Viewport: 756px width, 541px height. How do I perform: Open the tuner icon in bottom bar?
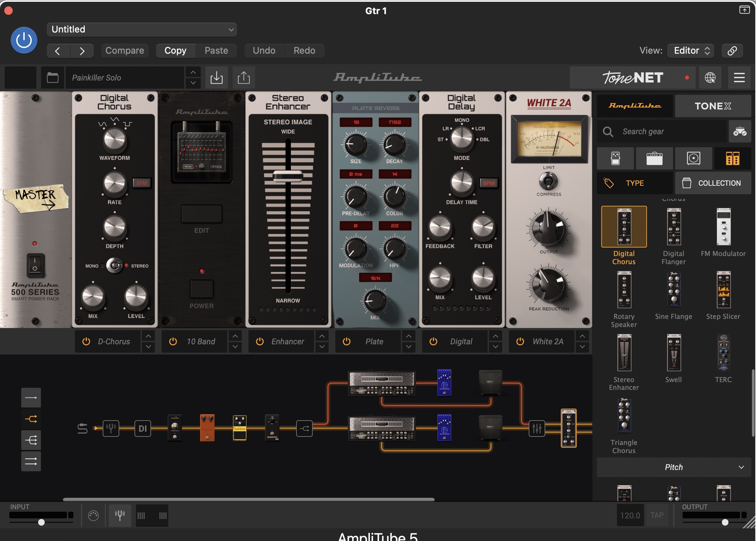pyautogui.click(x=120, y=515)
